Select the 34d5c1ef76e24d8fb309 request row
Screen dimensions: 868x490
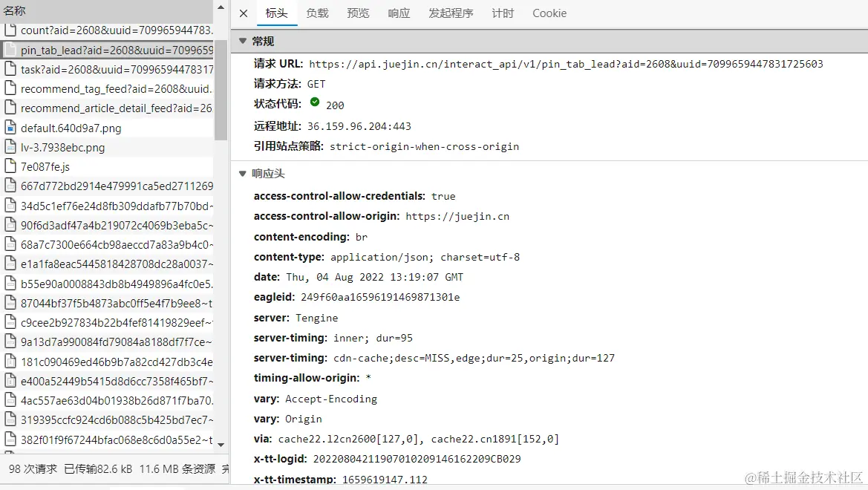click(107, 206)
